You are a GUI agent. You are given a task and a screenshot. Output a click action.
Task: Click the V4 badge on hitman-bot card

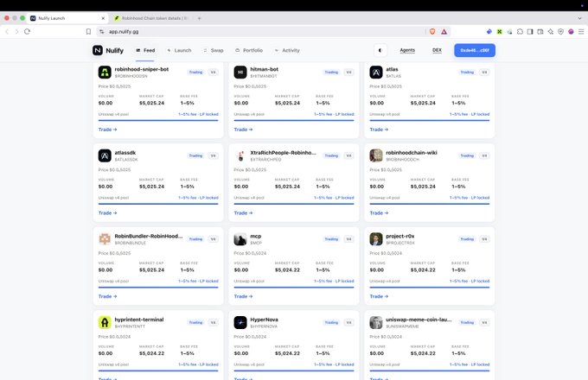(348, 73)
